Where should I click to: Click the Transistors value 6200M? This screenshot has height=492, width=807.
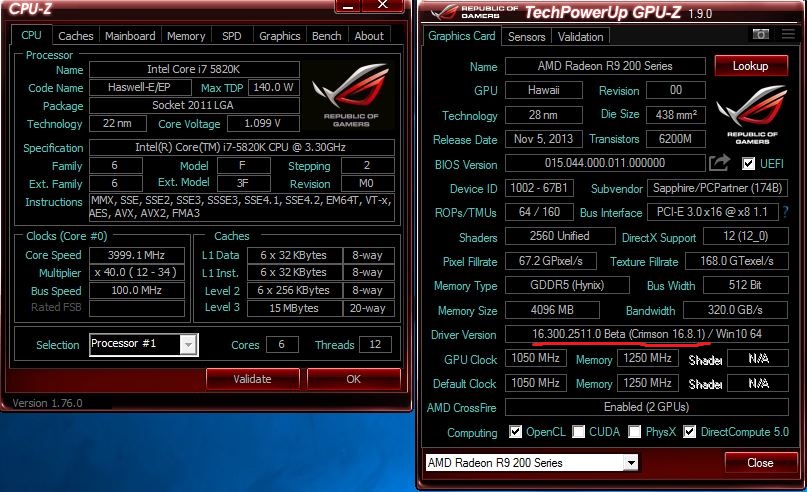click(676, 139)
